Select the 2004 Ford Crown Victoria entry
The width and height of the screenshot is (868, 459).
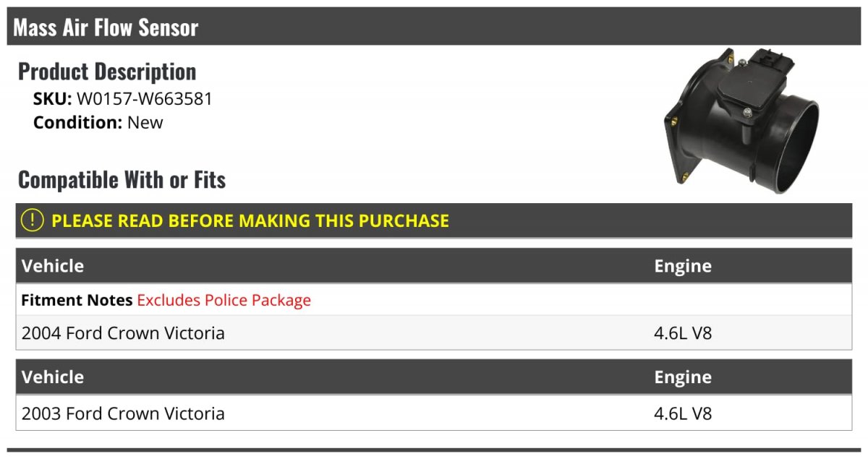pyautogui.click(x=123, y=333)
